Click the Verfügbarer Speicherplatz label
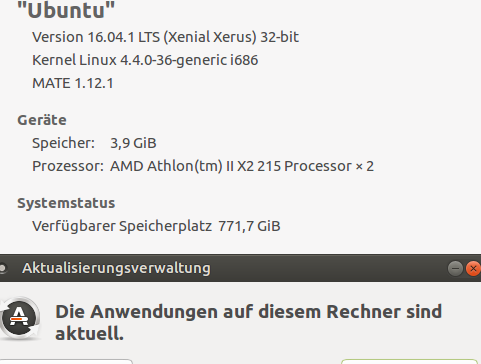Screen dimensions: 481x364 coord(122,226)
